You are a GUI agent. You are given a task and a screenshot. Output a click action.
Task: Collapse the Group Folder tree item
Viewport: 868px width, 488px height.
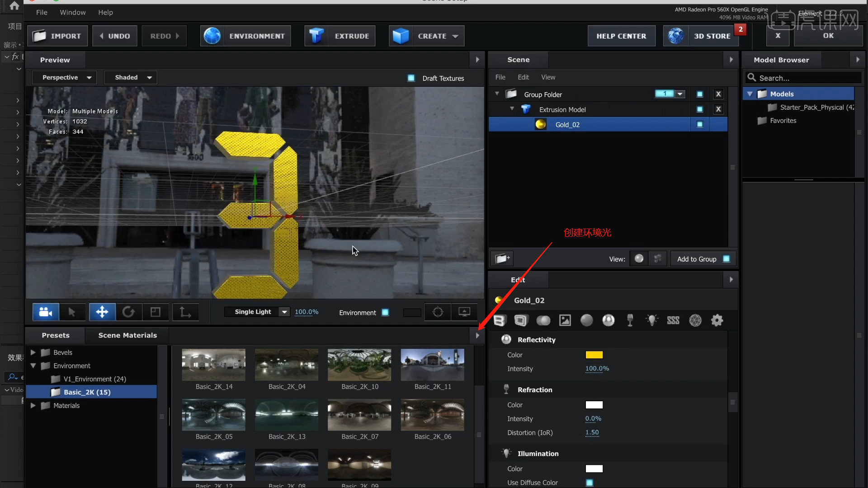click(497, 94)
